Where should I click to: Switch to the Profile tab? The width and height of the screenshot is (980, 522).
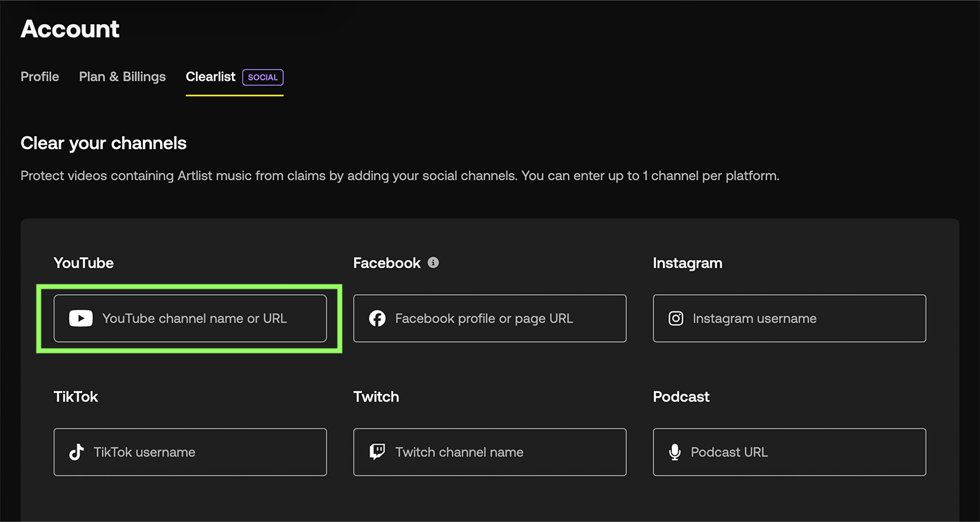tap(40, 77)
